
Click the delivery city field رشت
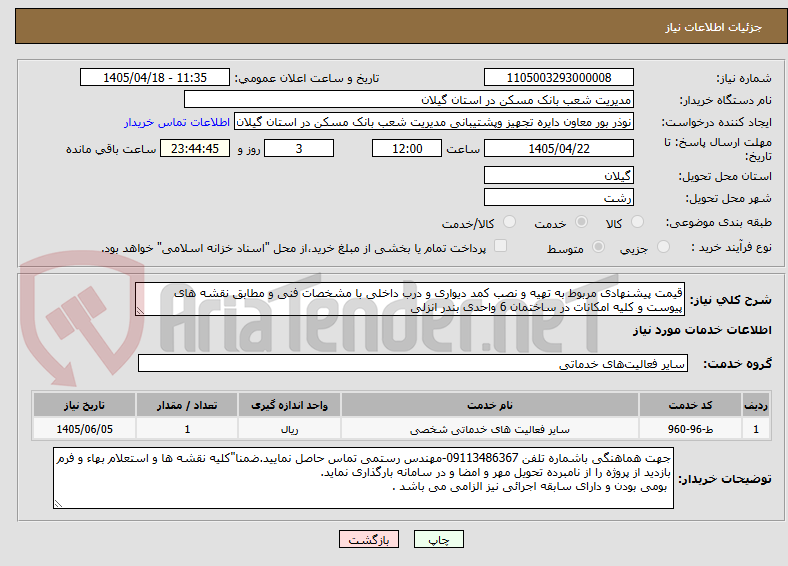559,198
